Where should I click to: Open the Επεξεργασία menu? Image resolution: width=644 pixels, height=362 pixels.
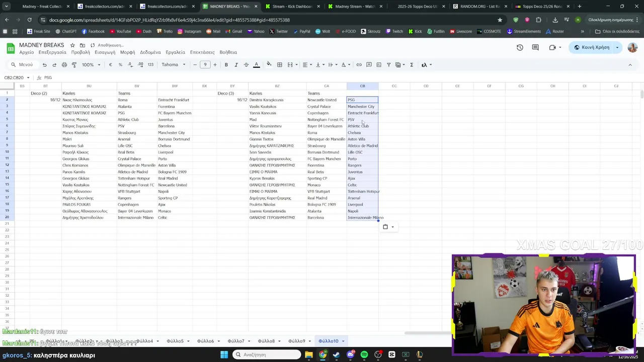pos(52,52)
